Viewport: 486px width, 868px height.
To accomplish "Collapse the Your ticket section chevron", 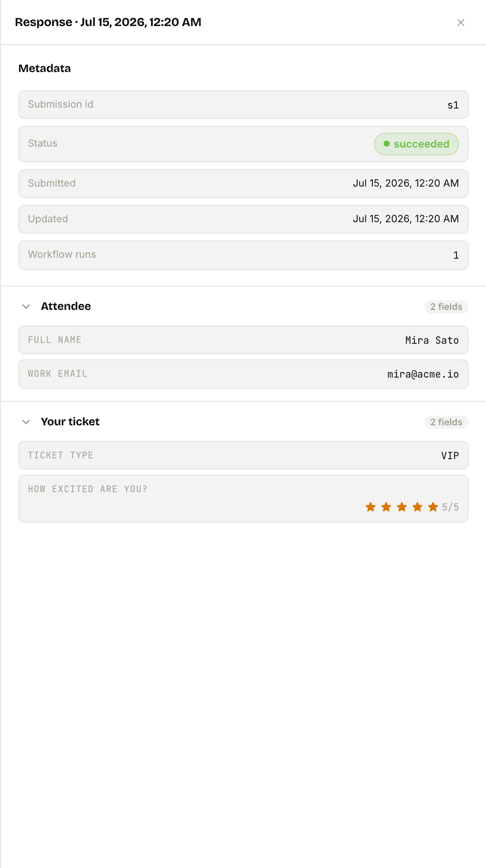I will point(26,422).
